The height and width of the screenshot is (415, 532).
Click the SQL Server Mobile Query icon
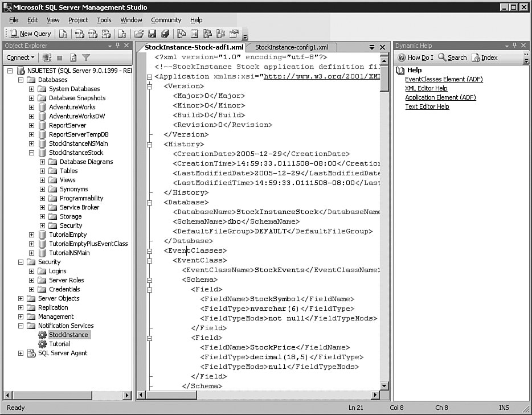[x=122, y=34]
